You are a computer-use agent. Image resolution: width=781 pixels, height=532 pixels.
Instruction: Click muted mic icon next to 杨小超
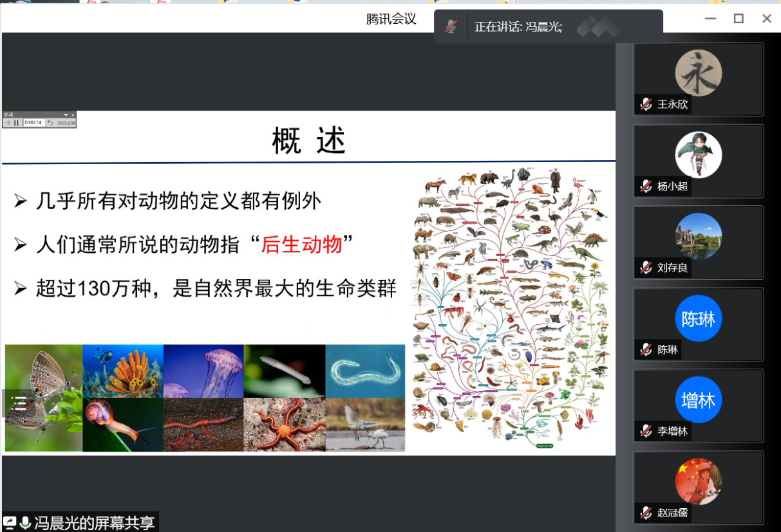click(x=646, y=187)
